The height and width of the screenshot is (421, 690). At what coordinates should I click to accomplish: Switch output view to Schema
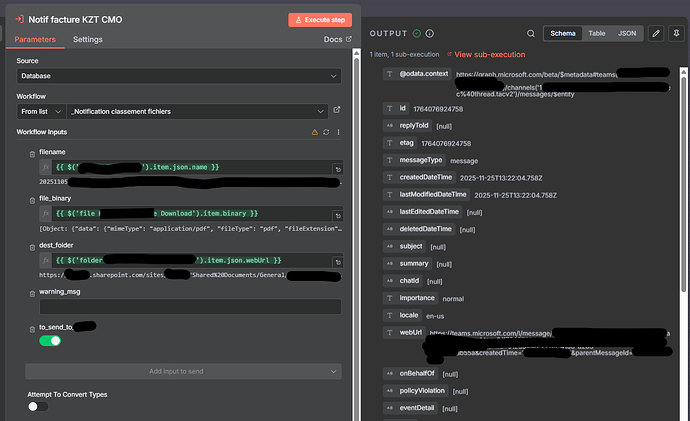coord(563,33)
